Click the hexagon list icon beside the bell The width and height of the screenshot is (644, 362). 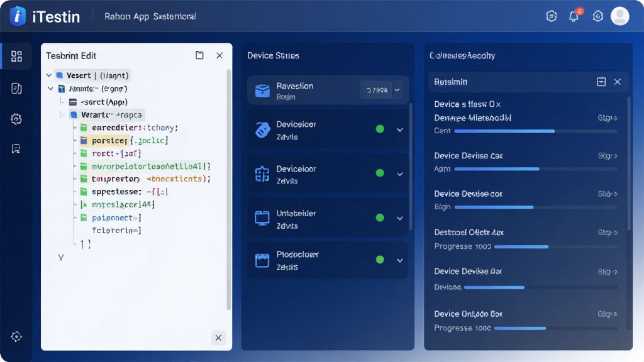(551, 16)
